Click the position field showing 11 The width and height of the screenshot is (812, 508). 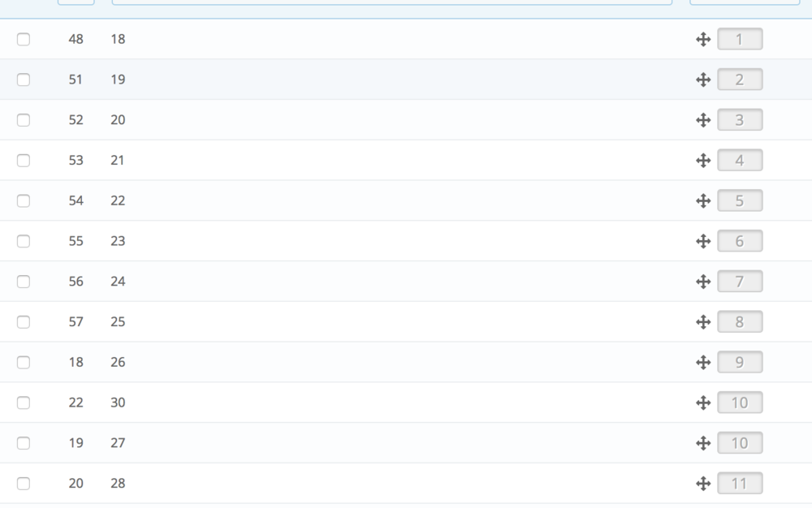740,483
